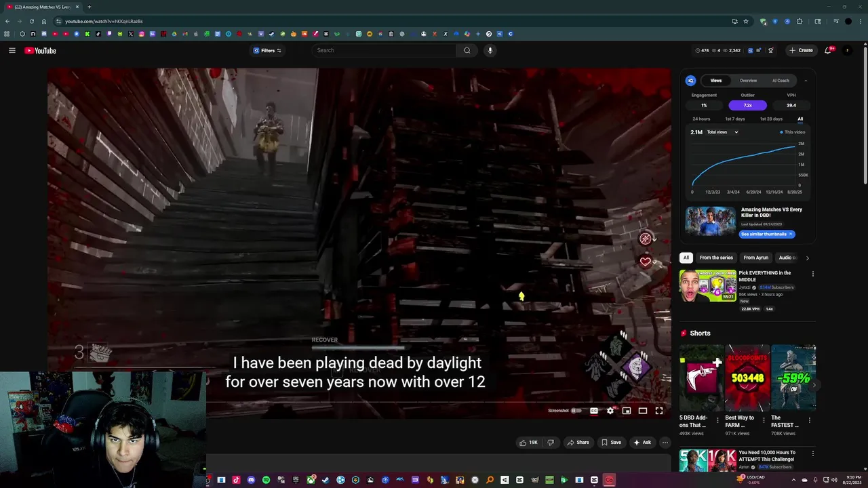This screenshot has height=488, width=868.
Task: Click the heart icon on video overlay
Action: pos(646,262)
